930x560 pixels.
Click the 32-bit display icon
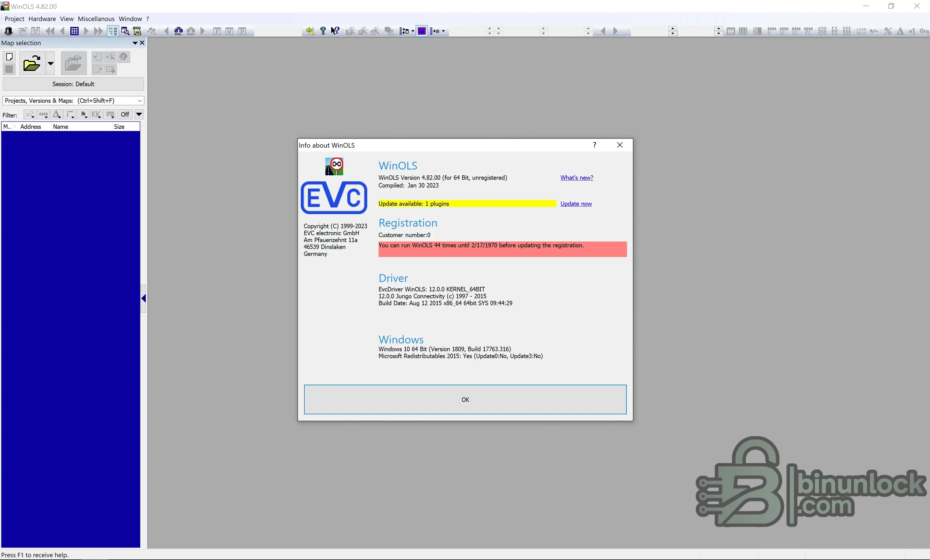click(796, 31)
